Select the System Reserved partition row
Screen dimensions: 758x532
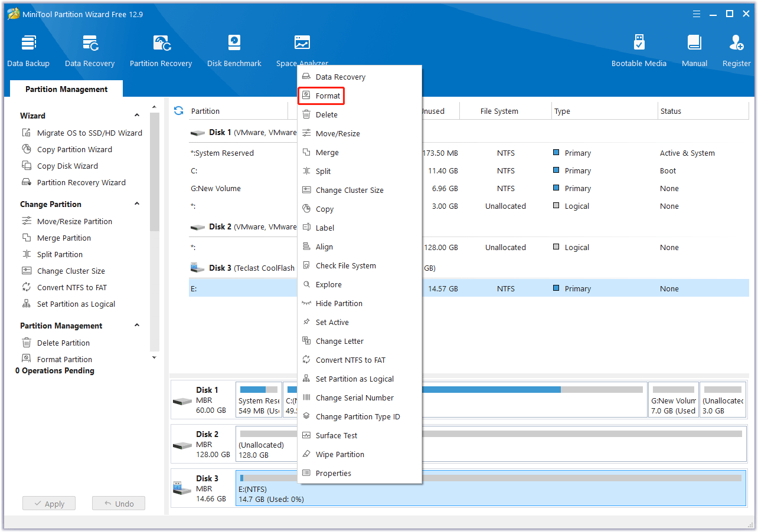(469, 153)
